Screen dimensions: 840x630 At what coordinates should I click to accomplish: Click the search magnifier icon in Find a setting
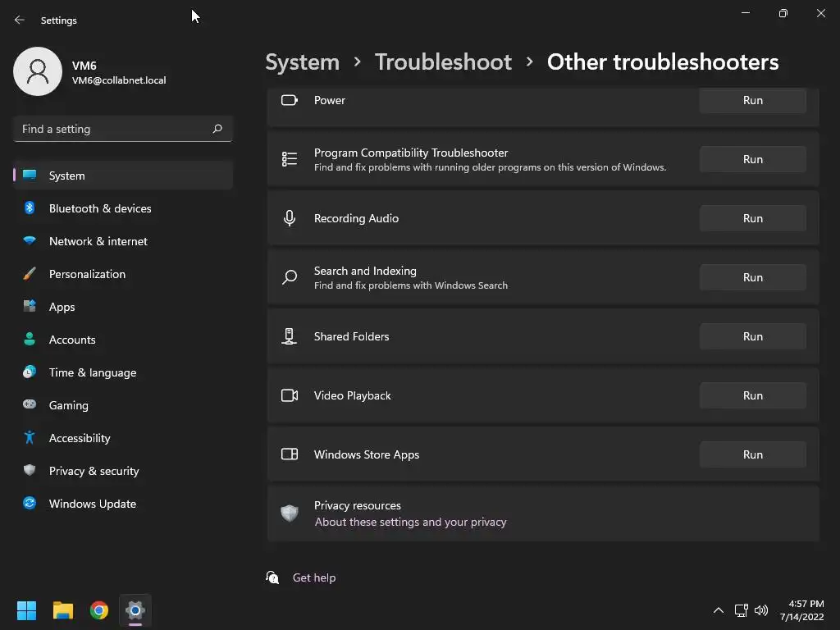pyautogui.click(x=217, y=129)
